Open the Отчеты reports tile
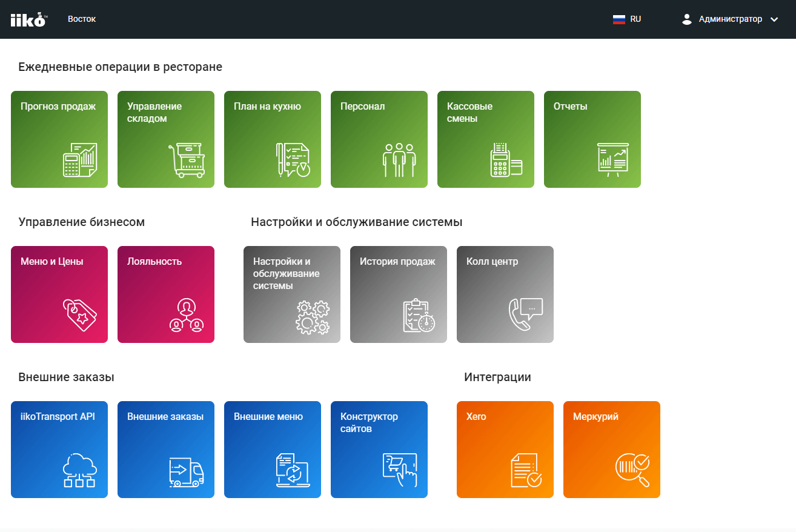 (x=592, y=139)
